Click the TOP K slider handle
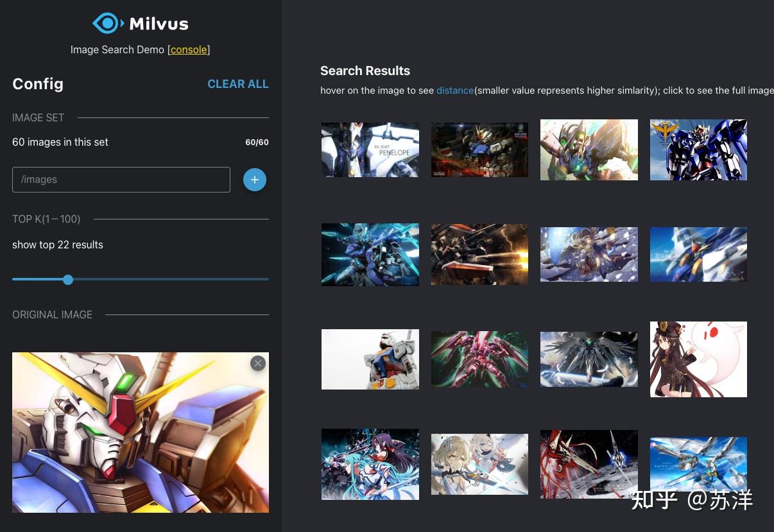Screen dimensions: 774x532 68,280
